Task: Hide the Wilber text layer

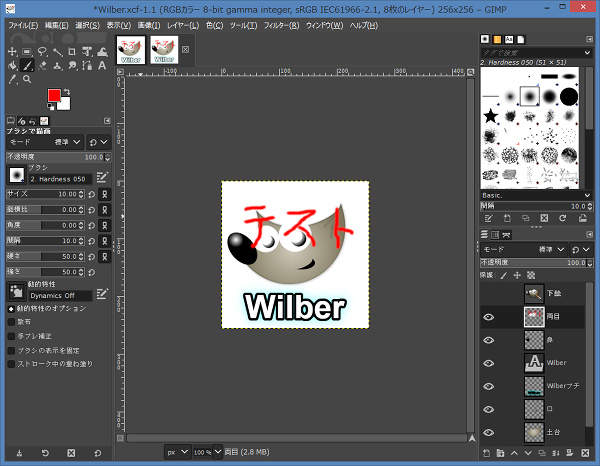Action: [489, 363]
